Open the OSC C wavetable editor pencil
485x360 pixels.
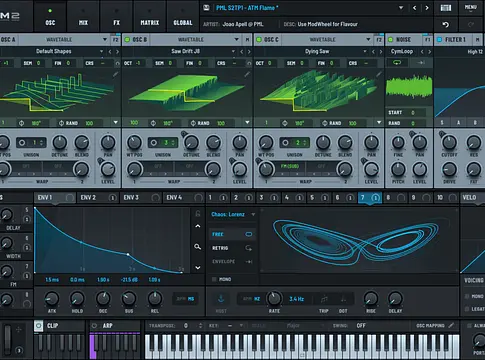(379, 74)
